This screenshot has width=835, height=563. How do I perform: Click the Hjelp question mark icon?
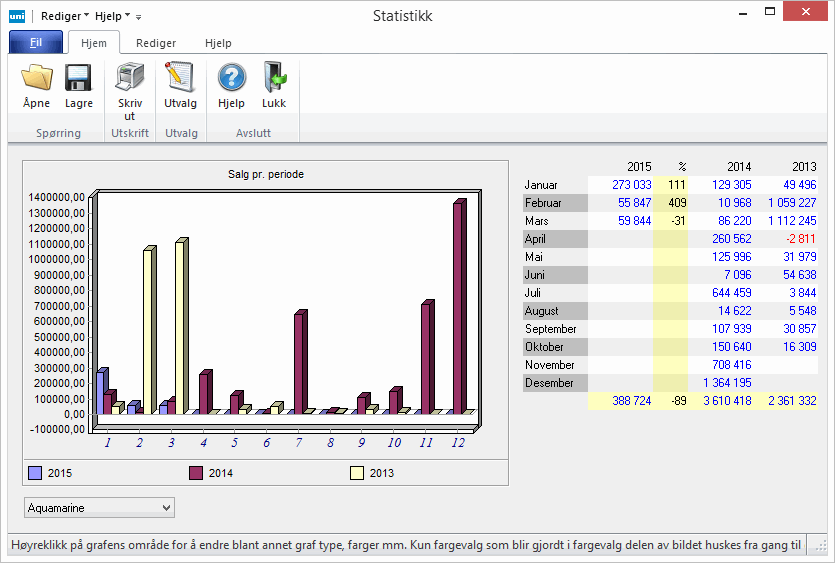(231, 79)
